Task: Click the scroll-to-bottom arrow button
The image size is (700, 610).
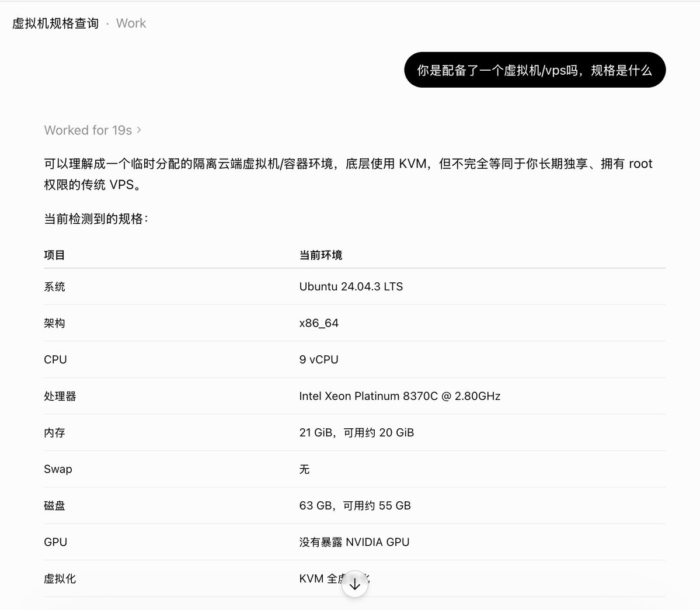Action: [355, 584]
